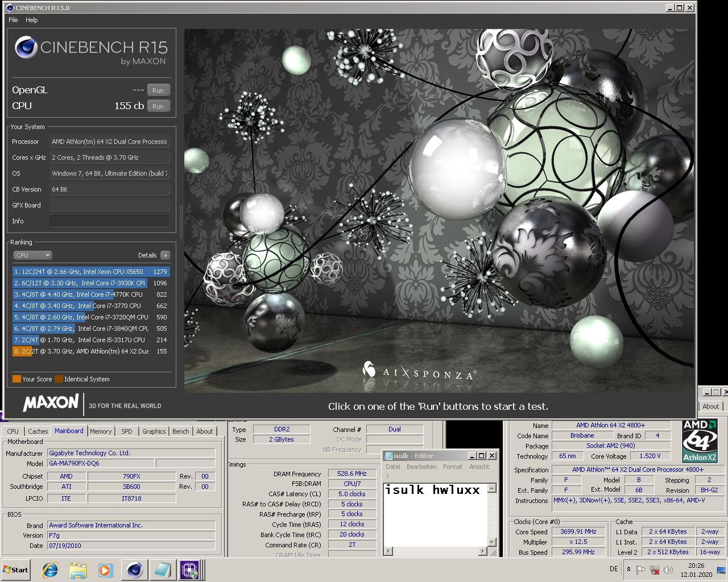728x582 pixels.
Task: Open the Cinebench File menu
Action: coord(13,20)
